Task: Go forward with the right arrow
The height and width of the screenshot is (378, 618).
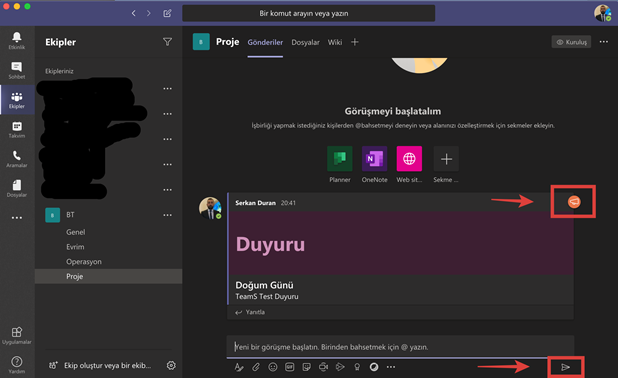Action: [149, 13]
